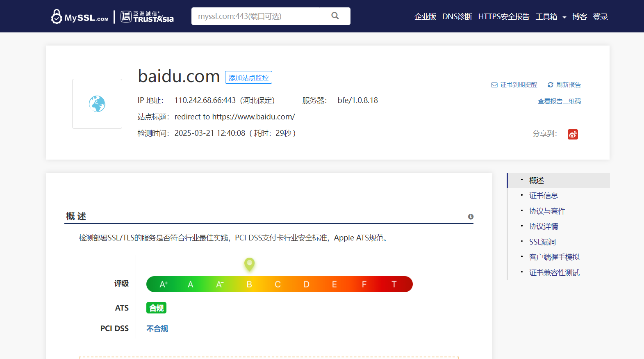Screen dimensions: 644x359
Task: Select 概述 in the side navigation
Action: [559, 181]
